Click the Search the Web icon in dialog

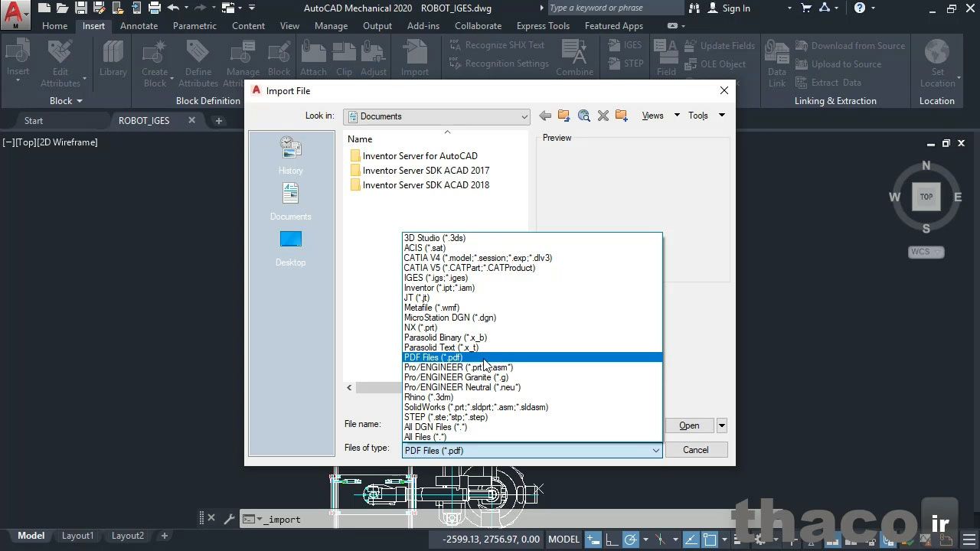point(584,116)
